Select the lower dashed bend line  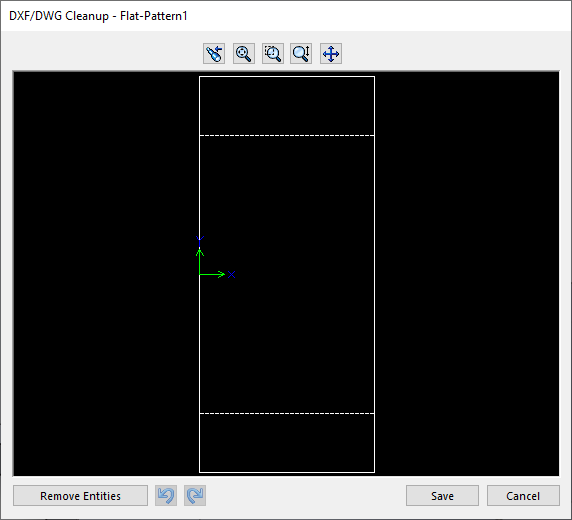(287, 413)
